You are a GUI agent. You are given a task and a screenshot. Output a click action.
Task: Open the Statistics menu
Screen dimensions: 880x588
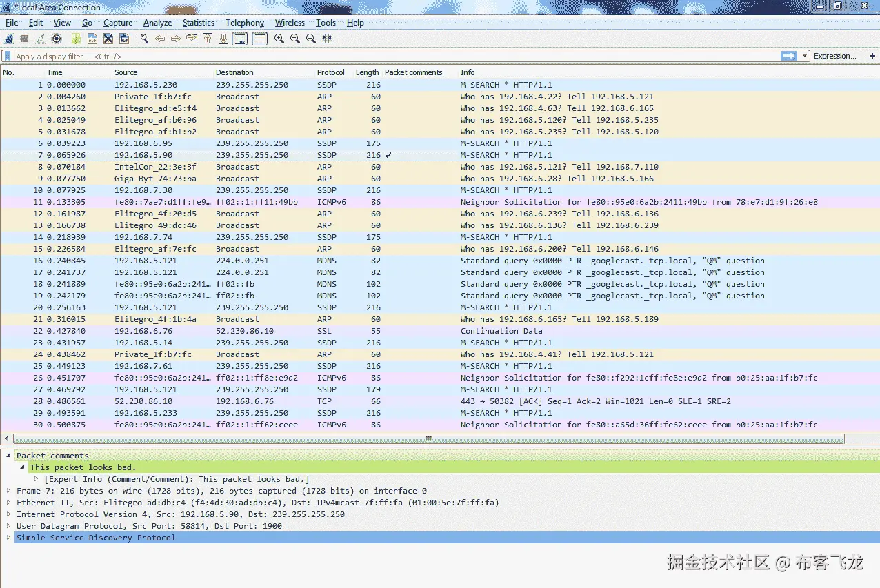(x=199, y=23)
